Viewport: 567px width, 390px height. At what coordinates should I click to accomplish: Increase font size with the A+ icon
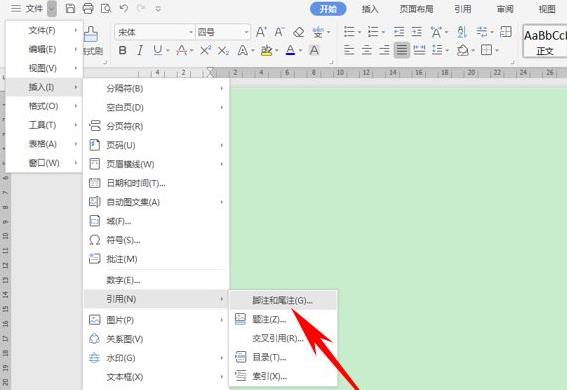tap(261, 32)
